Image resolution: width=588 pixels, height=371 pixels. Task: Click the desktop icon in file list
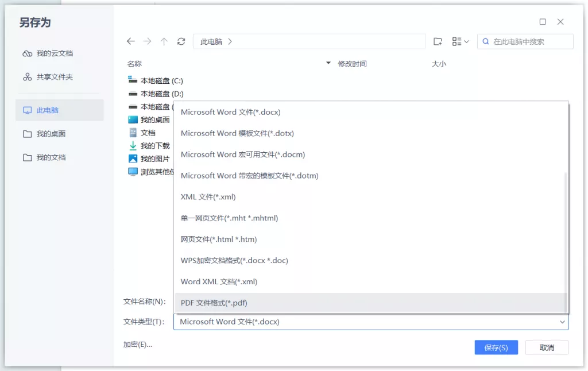point(133,119)
